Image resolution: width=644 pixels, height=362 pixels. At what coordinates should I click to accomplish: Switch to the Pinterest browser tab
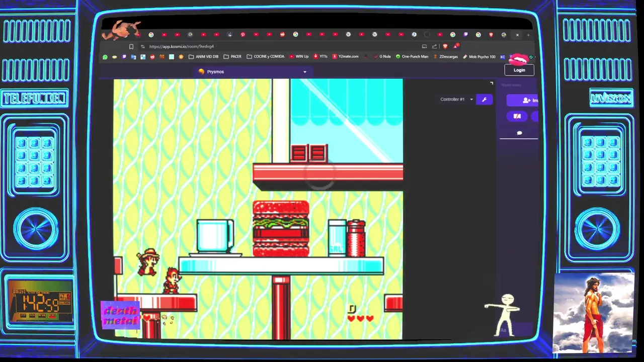point(243,34)
